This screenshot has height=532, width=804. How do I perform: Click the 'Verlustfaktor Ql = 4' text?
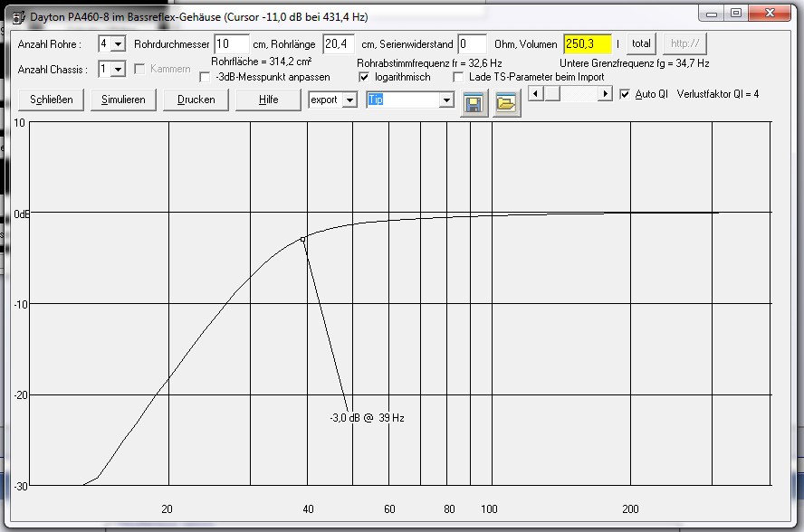coord(717,94)
